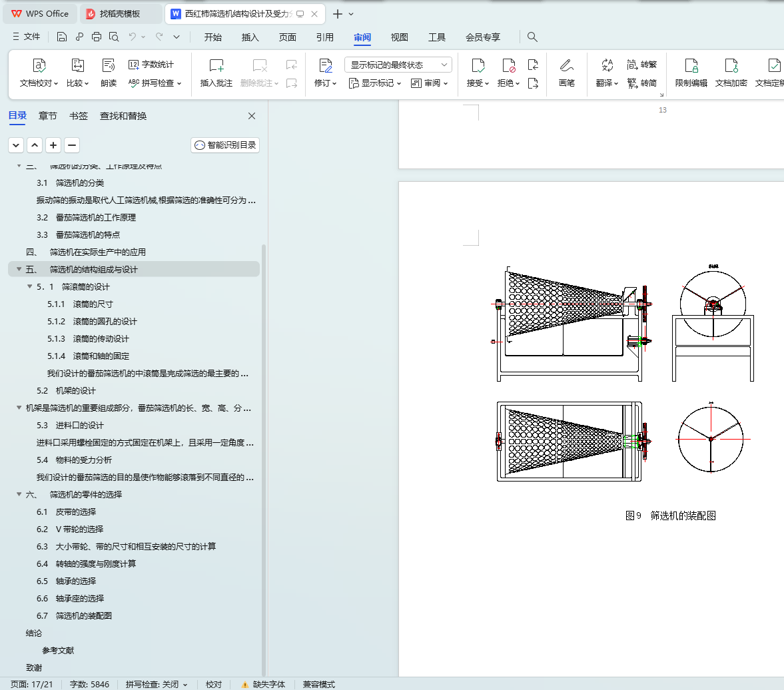The image size is (784, 690).
Task: Go to next change icon
Action: (533, 83)
